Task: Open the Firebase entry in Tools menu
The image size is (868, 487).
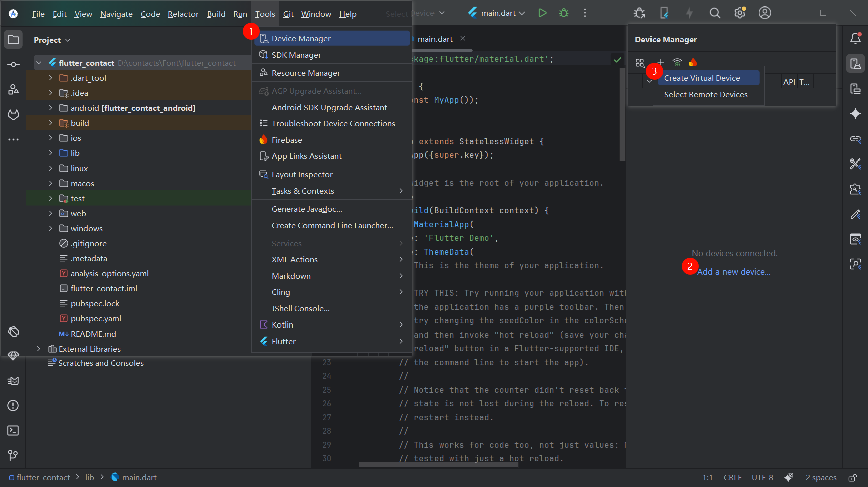Action: [x=332, y=140]
